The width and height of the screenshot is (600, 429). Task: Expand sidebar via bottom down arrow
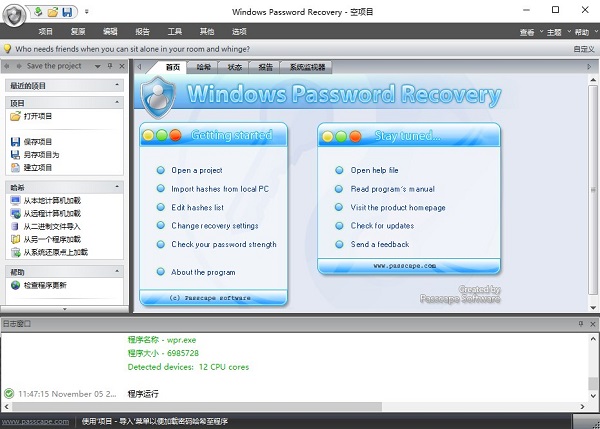tap(65, 309)
